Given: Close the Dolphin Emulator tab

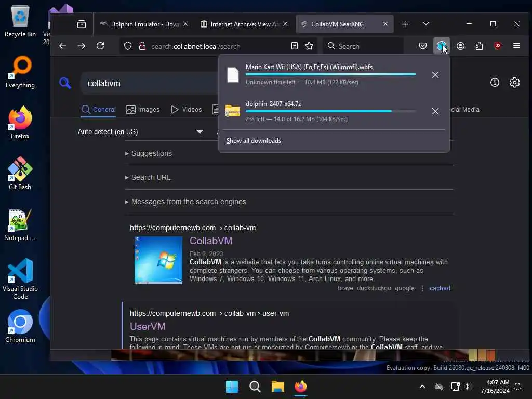Looking at the screenshot, I should [x=185, y=24].
